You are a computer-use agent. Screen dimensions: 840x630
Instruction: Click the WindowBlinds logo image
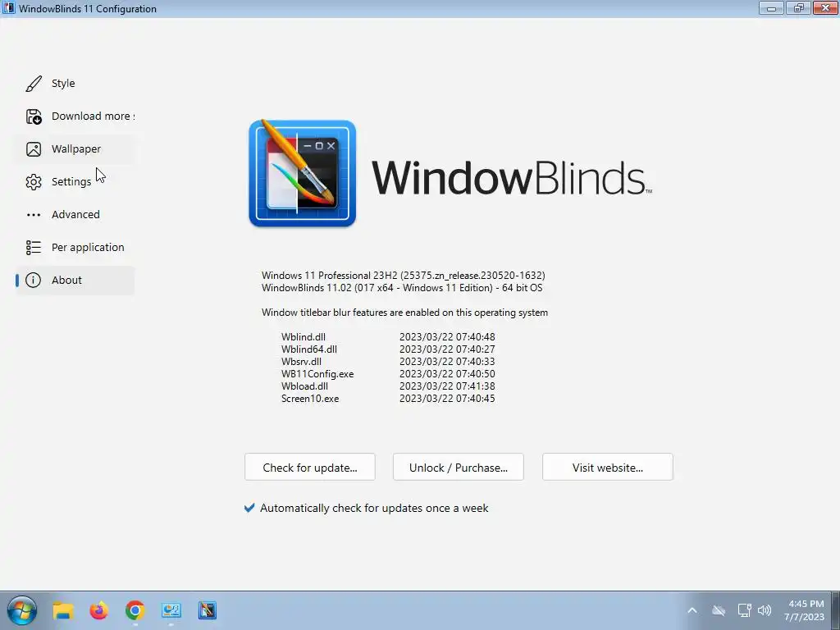[302, 173]
